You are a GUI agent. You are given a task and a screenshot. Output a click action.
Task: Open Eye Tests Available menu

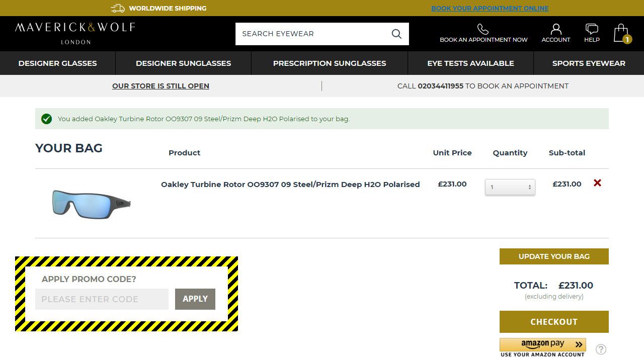pos(470,63)
